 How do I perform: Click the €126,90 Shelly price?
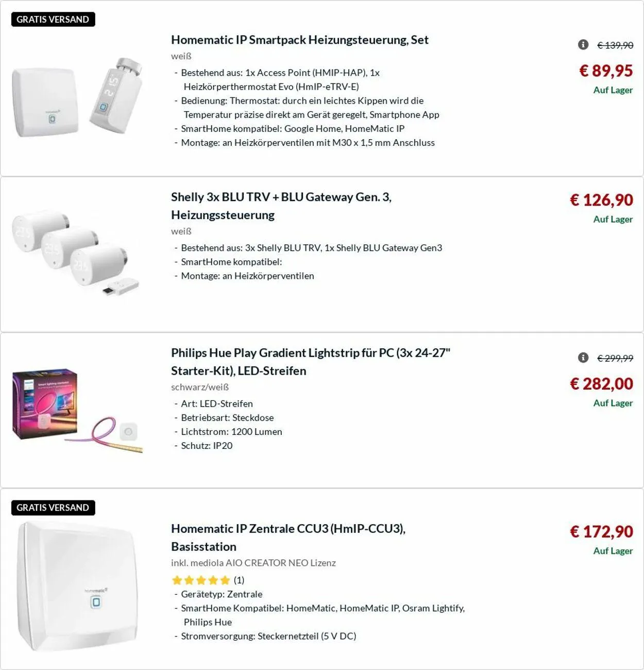601,200
